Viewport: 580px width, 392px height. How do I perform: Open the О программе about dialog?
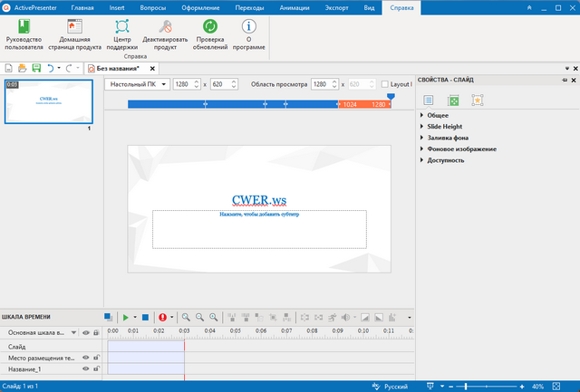click(248, 34)
